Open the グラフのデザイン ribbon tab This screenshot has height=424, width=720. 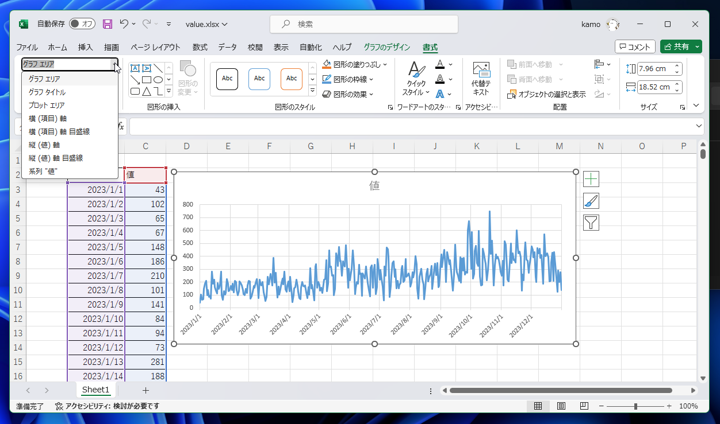387,47
